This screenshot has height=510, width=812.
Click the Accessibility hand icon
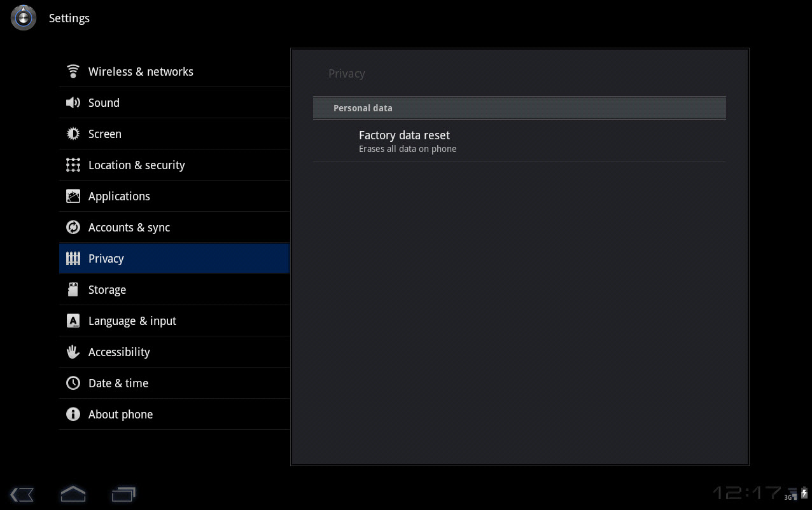[73, 352]
